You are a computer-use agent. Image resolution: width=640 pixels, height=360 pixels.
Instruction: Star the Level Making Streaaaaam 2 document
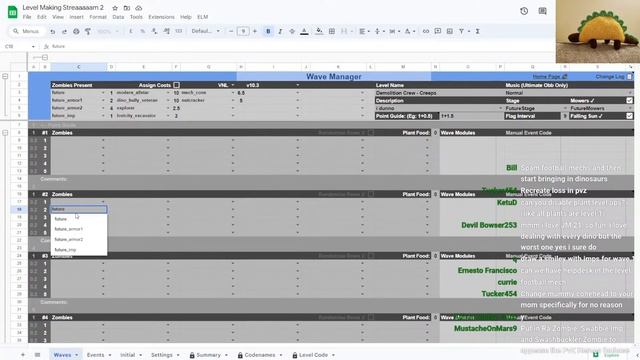[115, 8]
